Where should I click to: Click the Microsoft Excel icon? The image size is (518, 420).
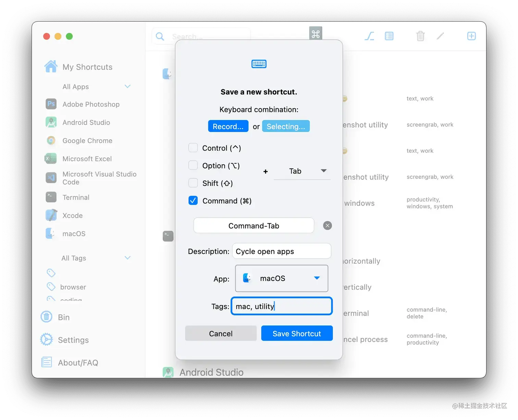tap(51, 158)
